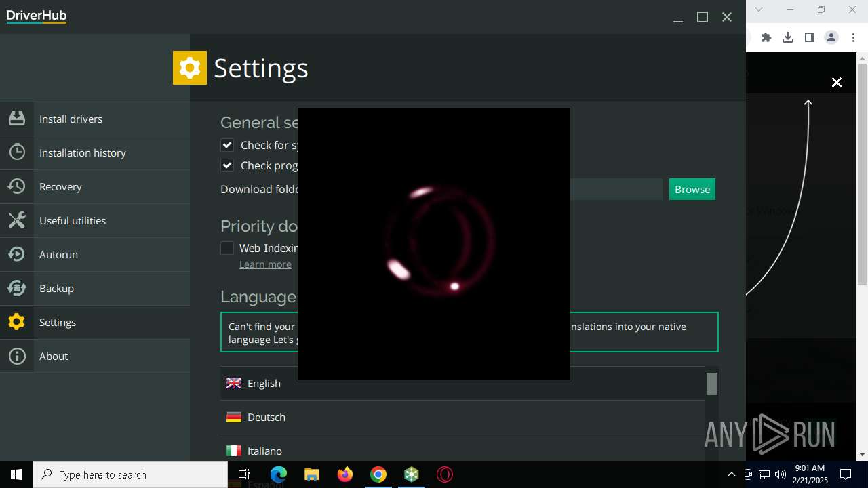Click the yellow Settings header gear icon
This screenshot has height=488, width=868.
pyautogui.click(x=190, y=68)
